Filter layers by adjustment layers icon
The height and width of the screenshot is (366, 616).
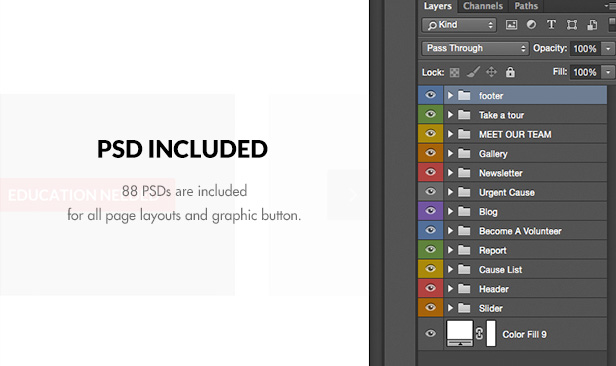tap(531, 25)
